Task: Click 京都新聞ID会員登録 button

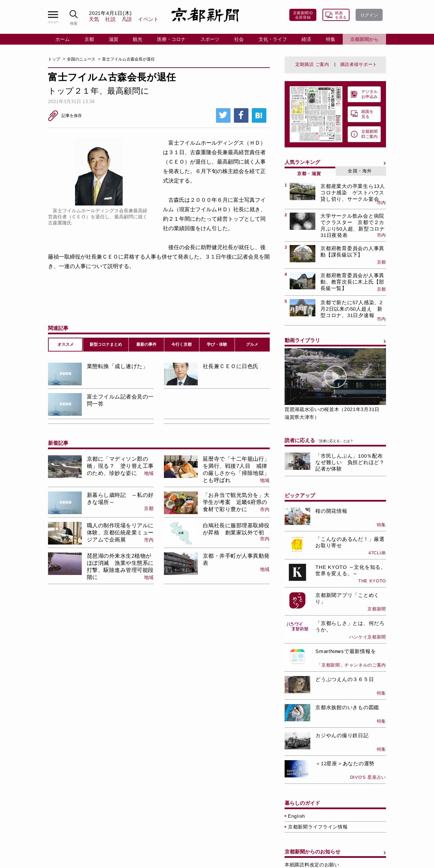Action: (303, 15)
